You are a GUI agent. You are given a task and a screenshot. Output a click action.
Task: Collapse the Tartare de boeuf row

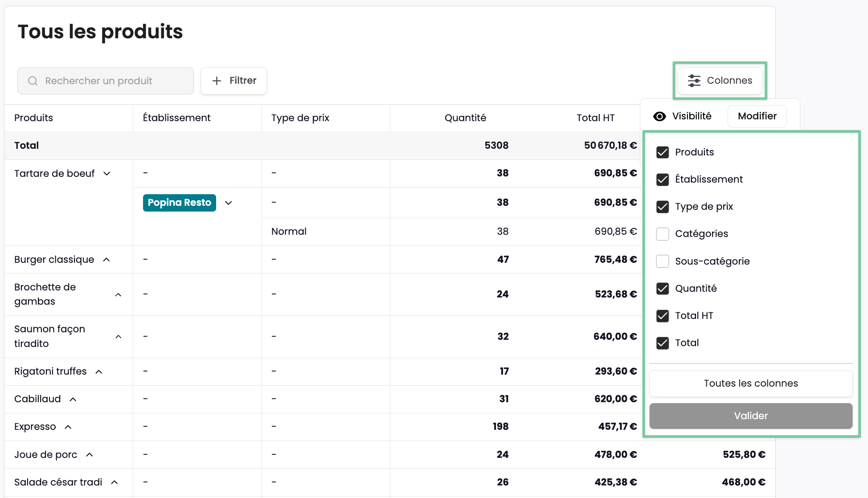tap(107, 173)
